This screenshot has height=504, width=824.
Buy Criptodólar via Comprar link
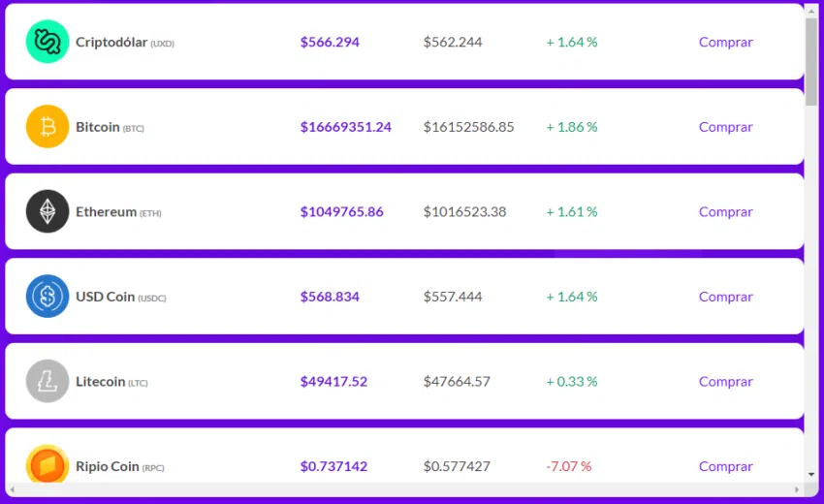pos(726,42)
